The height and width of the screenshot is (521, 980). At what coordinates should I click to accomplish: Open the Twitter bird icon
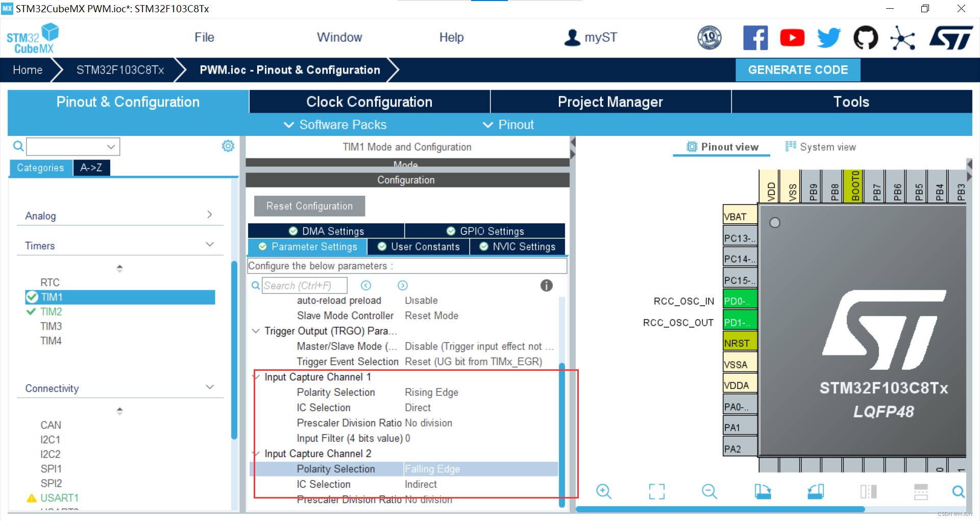coord(829,38)
